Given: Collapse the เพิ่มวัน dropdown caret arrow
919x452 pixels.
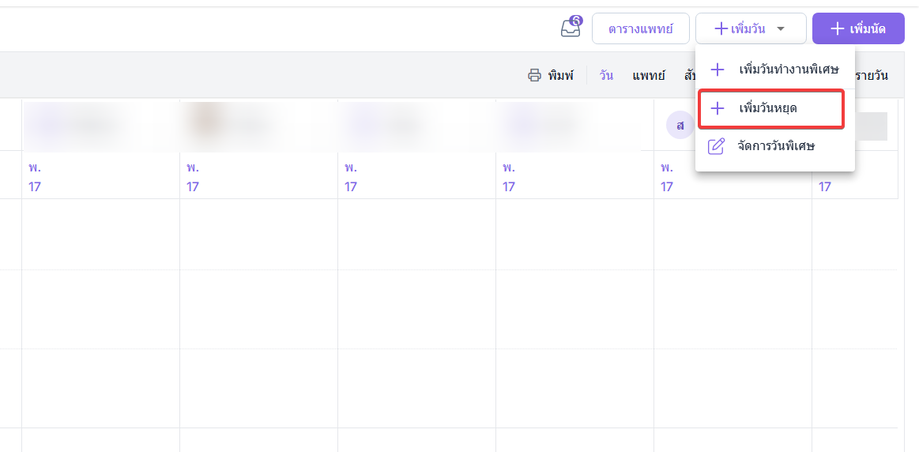Looking at the screenshot, I should (781, 29).
